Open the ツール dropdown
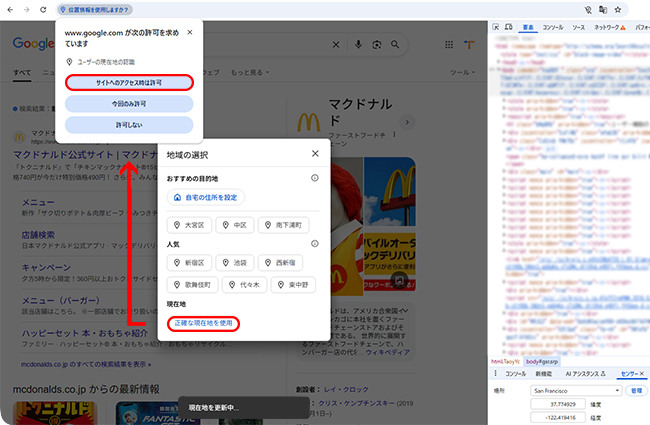The width and height of the screenshot is (650, 425). coord(462,73)
